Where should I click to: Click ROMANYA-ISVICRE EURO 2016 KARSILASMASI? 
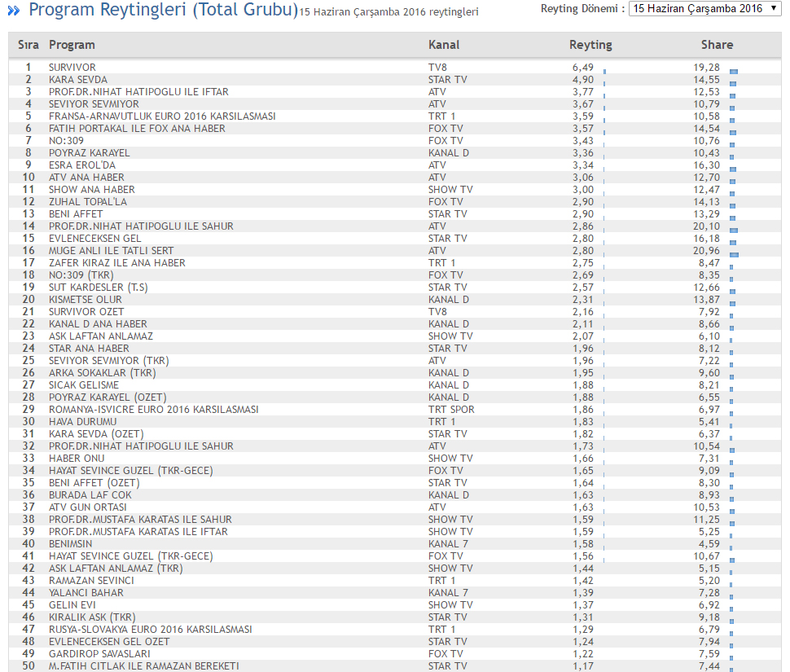point(154,410)
